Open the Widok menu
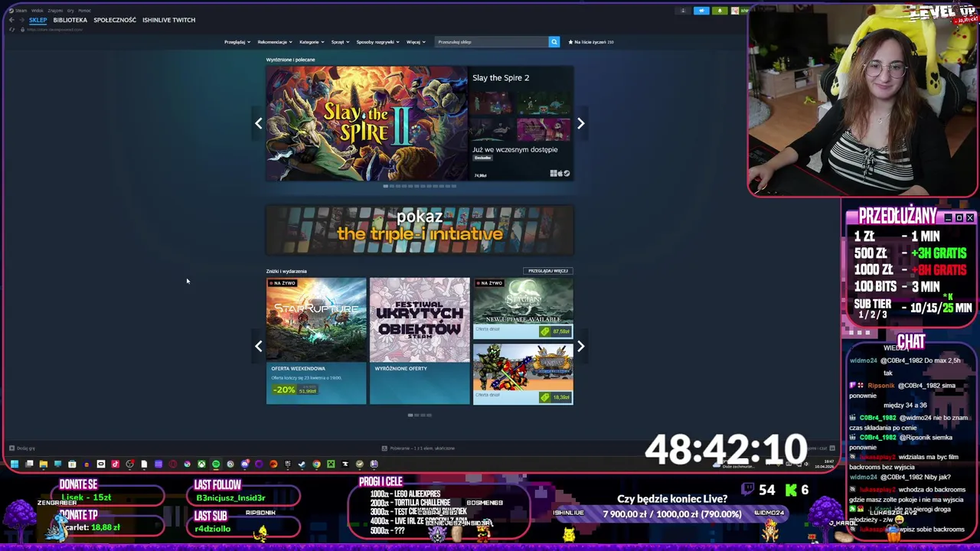Image resolution: width=980 pixels, height=551 pixels. (37, 11)
